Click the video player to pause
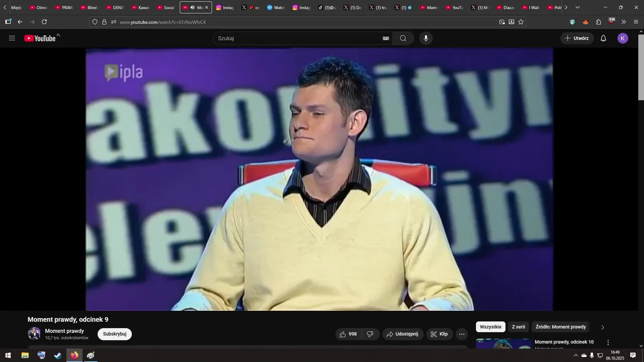Viewport: 644px width, 362px height. pyautogui.click(x=319, y=179)
